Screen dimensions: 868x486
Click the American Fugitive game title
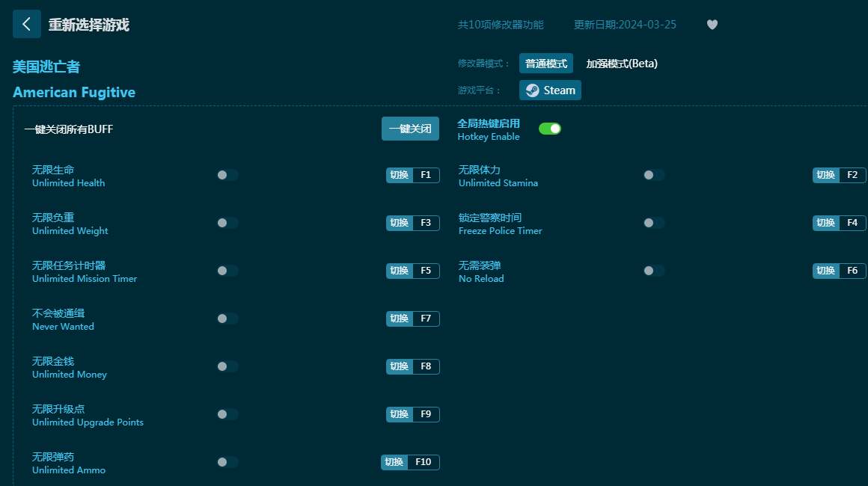pyautogui.click(x=74, y=92)
